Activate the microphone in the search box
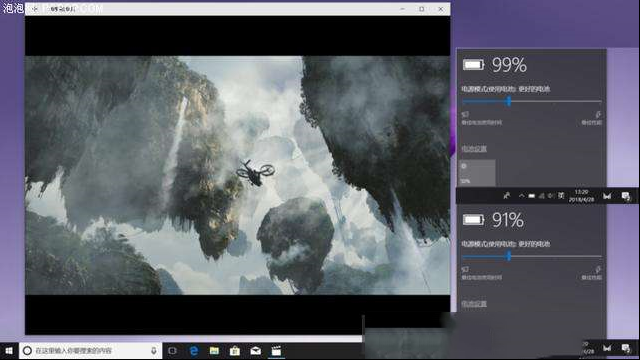640x360 pixels. (154, 351)
